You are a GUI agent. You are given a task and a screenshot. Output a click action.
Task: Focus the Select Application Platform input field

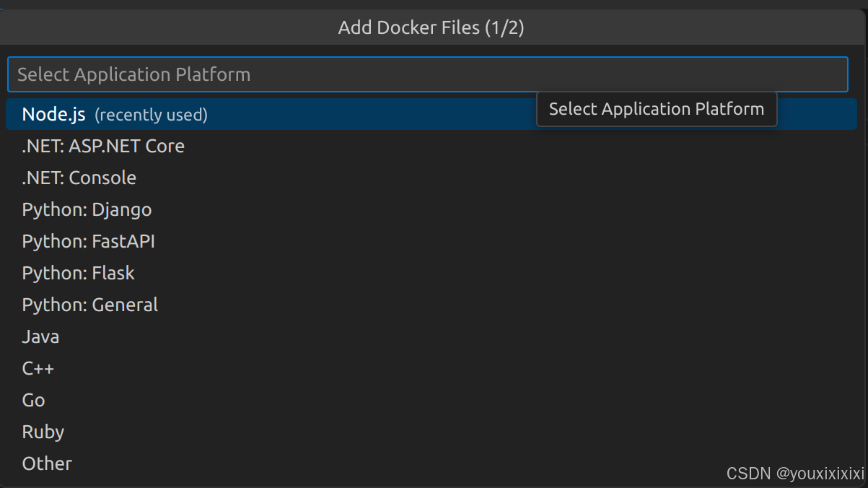(427, 74)
